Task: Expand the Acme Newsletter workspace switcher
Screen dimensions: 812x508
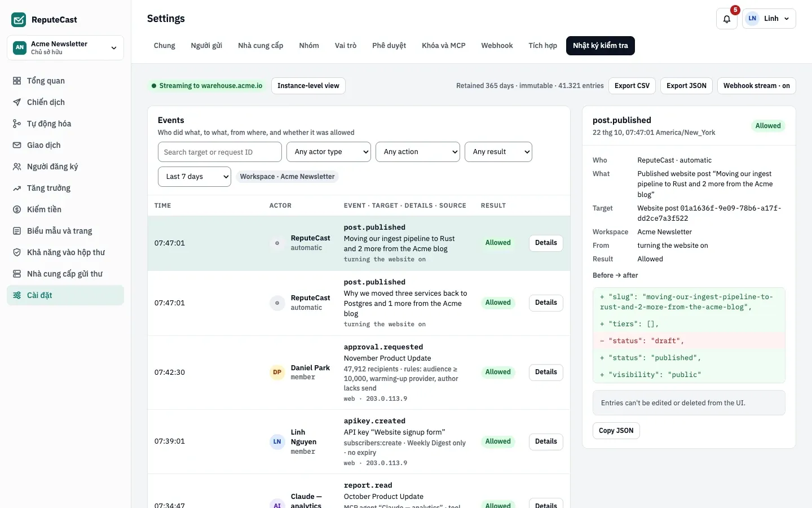Action: (x=65, y=48)
